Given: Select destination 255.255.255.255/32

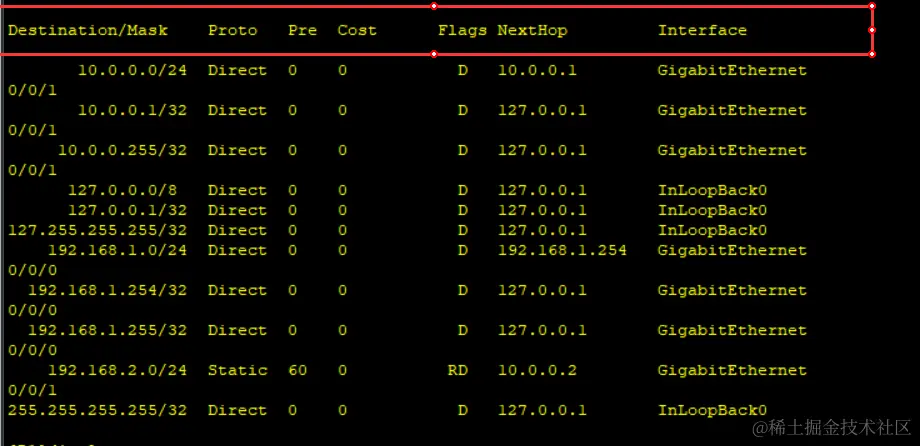Looking at the screenshot, I should tap(97, 410).
